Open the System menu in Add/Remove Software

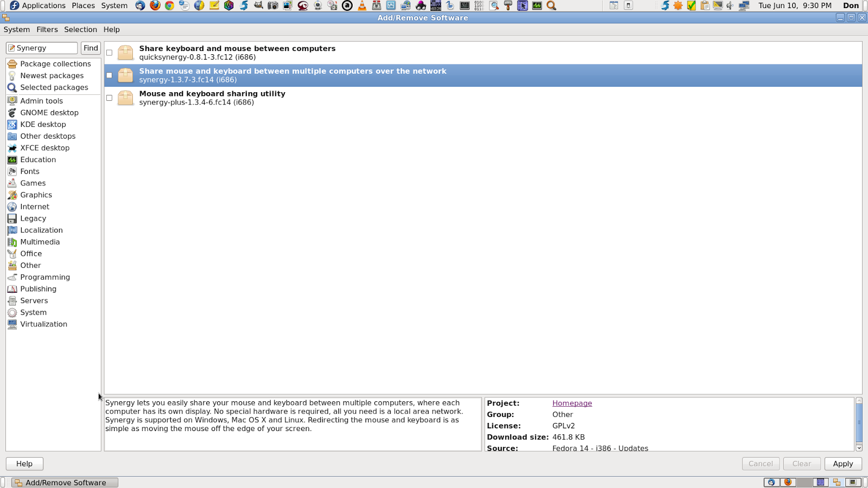click(x=17, y=29)
